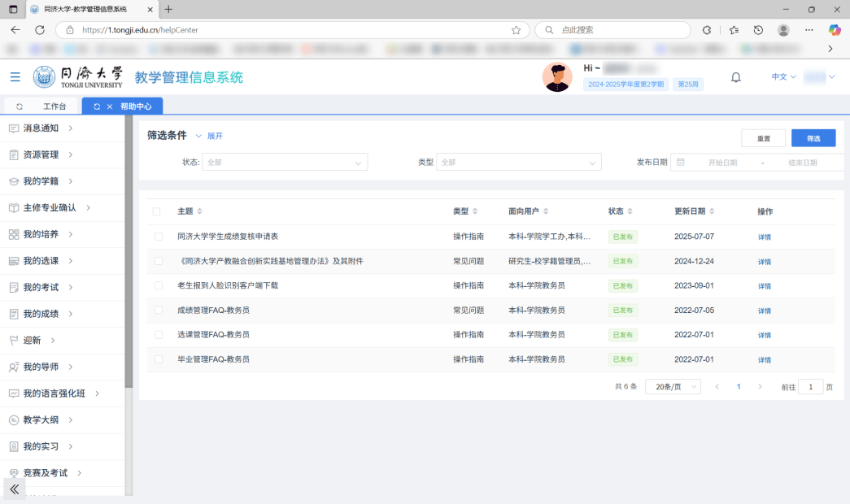This screenshot has width=850, height=504.
Task: Open 详情 for 成绩管理FAQ-教务员
Action: (x=763, y=310)
